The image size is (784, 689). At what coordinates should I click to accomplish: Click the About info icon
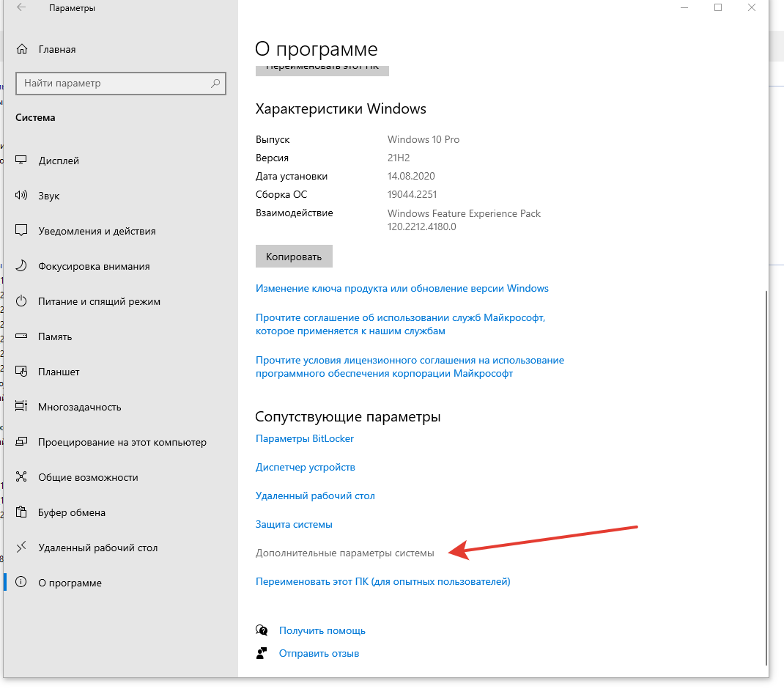click(21, 582)
